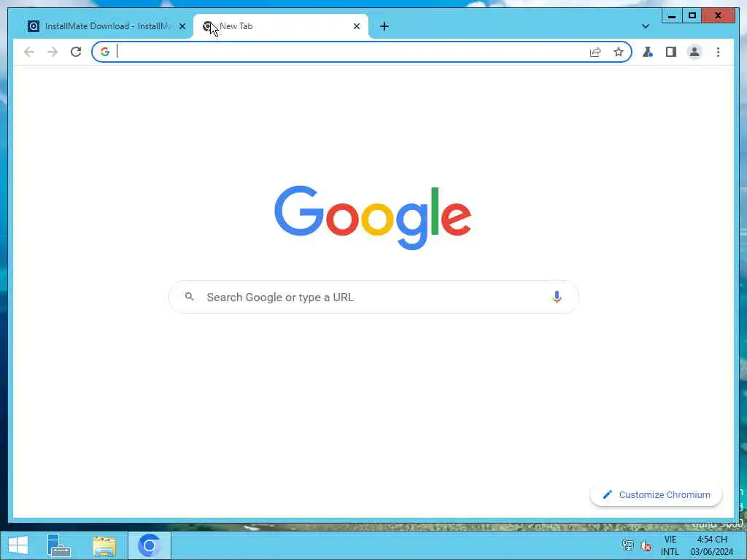Toggle the side panel
Image resolution: width=747 pixels, height=560 pixels.
[671, 52]
